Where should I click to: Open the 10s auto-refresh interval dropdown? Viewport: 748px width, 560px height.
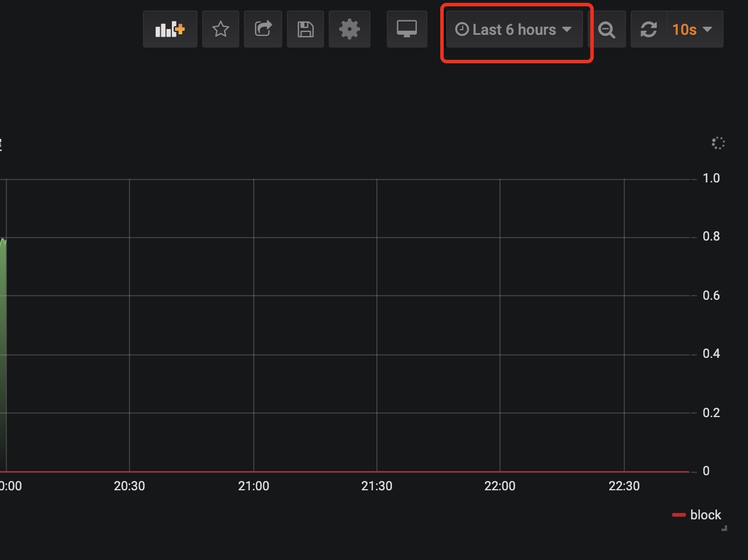(x=693, y=29)
